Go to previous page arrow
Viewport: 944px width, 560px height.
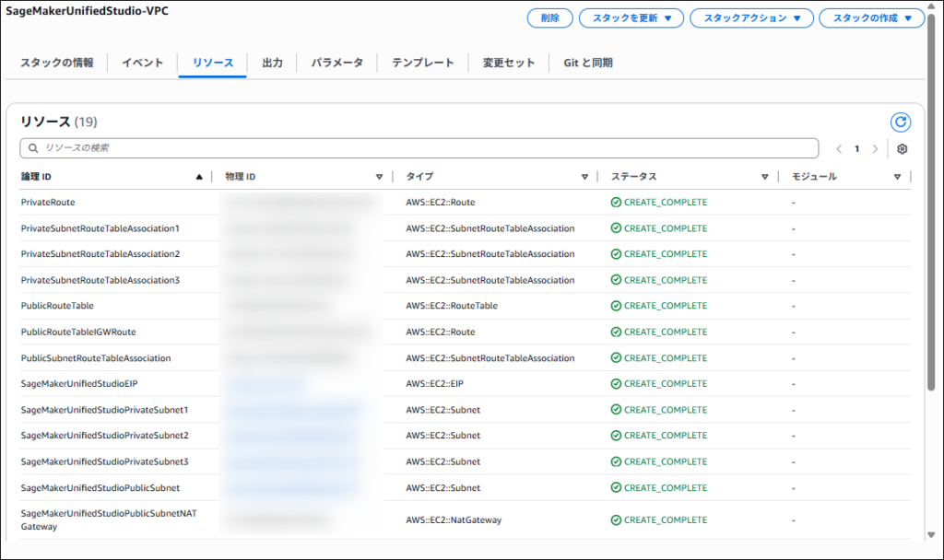pyautogui.click(x=839, y=149)
